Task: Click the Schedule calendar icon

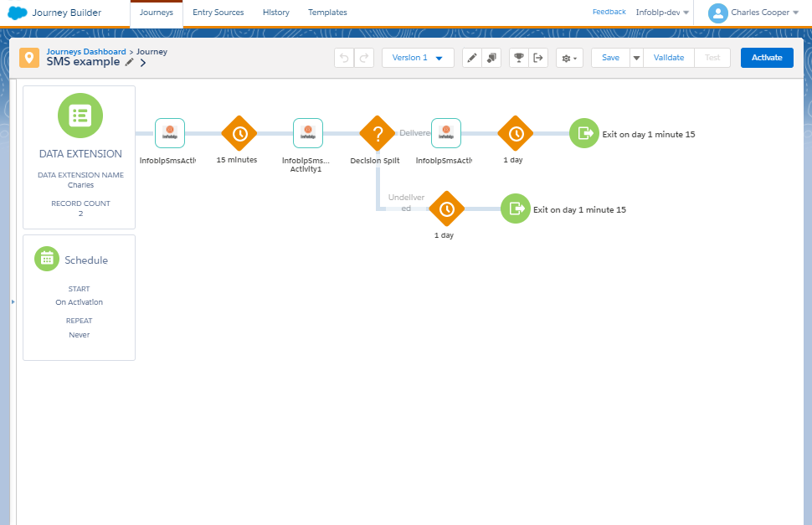Action: [x=47, y=259]
